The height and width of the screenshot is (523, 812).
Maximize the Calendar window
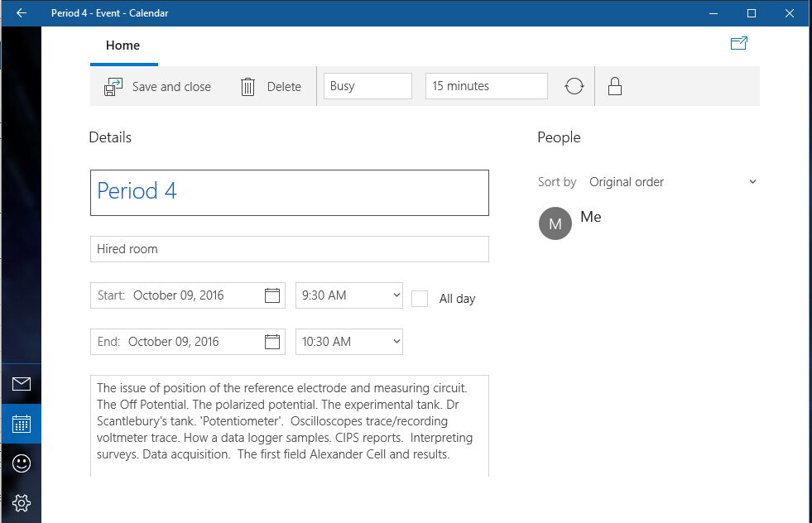coord(752,13)
